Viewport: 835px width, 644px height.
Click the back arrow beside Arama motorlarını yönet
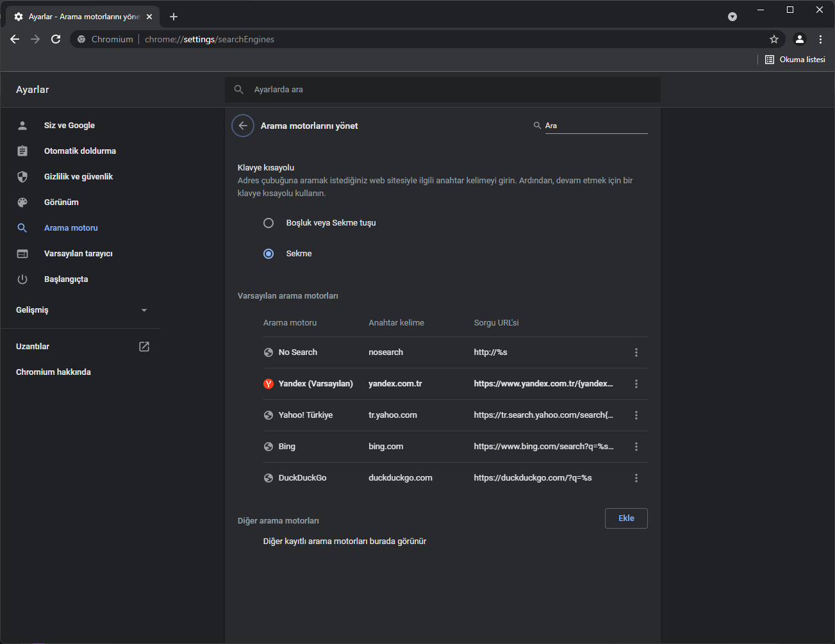click(243, 126)
